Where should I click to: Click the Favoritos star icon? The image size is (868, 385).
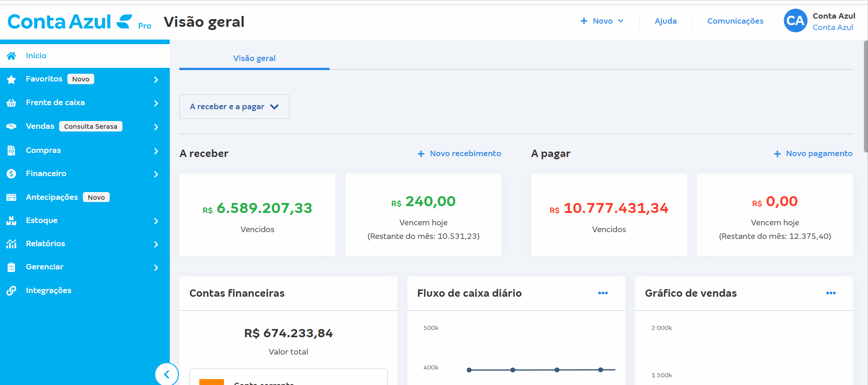point(11,80)
